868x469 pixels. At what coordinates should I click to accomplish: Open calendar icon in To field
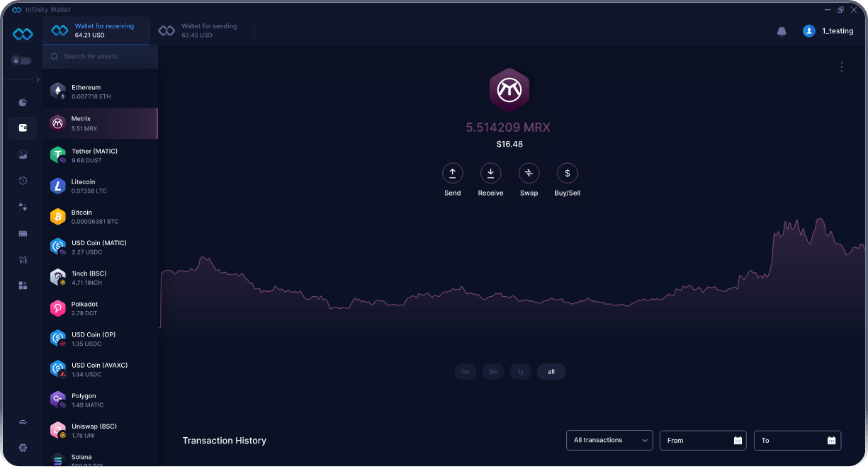831,440
